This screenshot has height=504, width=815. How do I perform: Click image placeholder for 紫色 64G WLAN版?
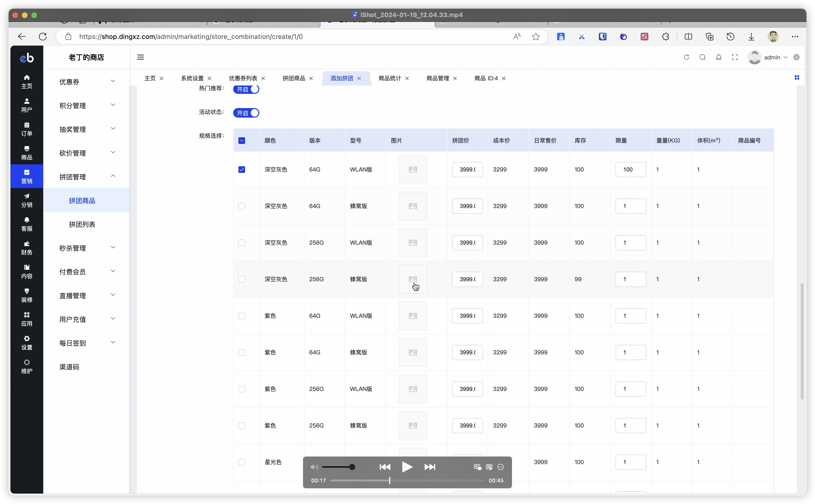point(412,316)
